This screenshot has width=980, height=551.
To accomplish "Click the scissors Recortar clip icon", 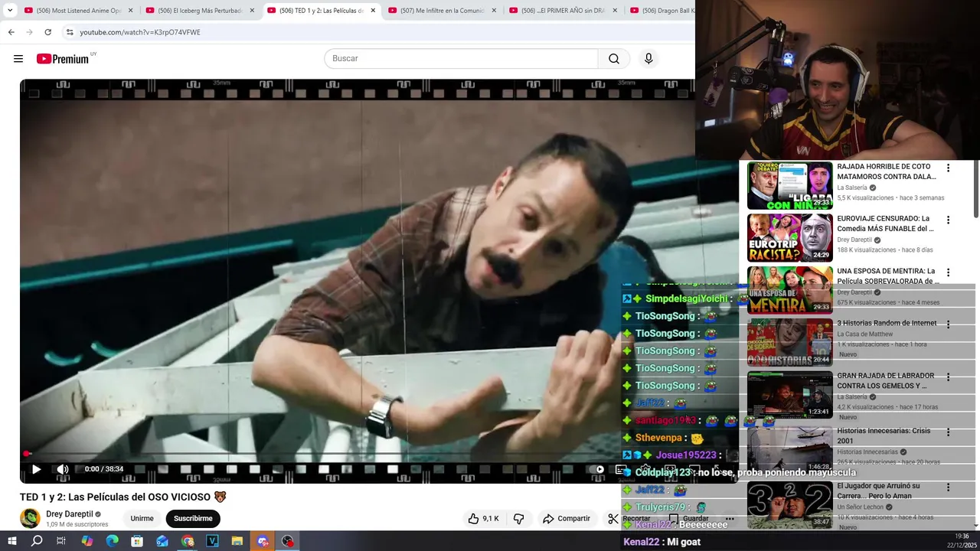I will pyautogui.click(x=613, y=519).
